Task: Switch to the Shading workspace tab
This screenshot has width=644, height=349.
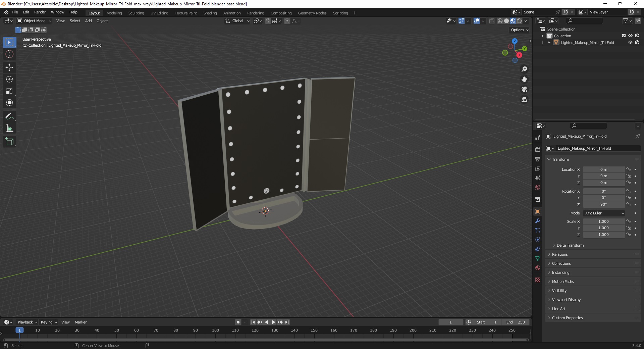Action: [210, 13]
